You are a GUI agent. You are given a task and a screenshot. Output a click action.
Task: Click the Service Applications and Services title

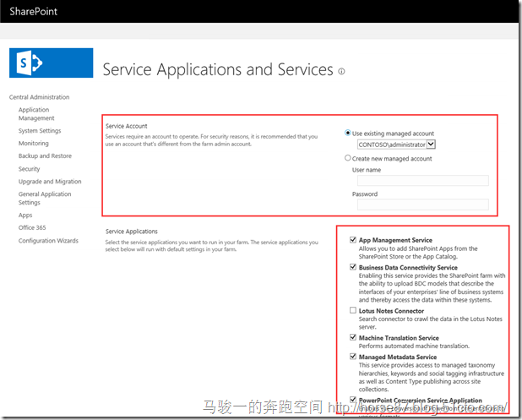(x=218, y=70)
